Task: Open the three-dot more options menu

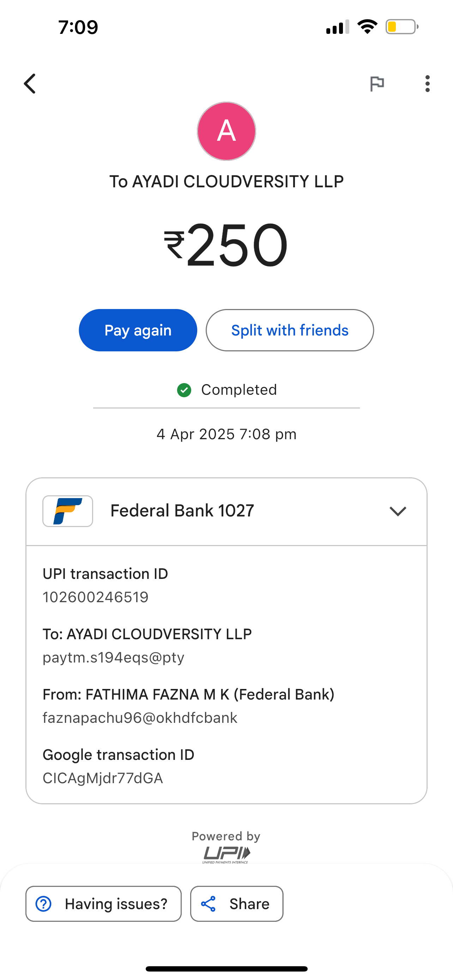Action: point(428,84)
